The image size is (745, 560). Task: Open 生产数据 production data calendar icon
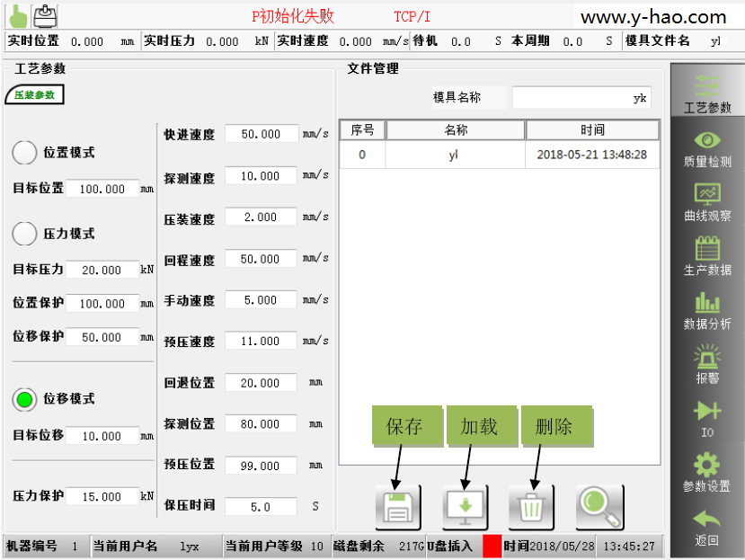pos(707,257)
